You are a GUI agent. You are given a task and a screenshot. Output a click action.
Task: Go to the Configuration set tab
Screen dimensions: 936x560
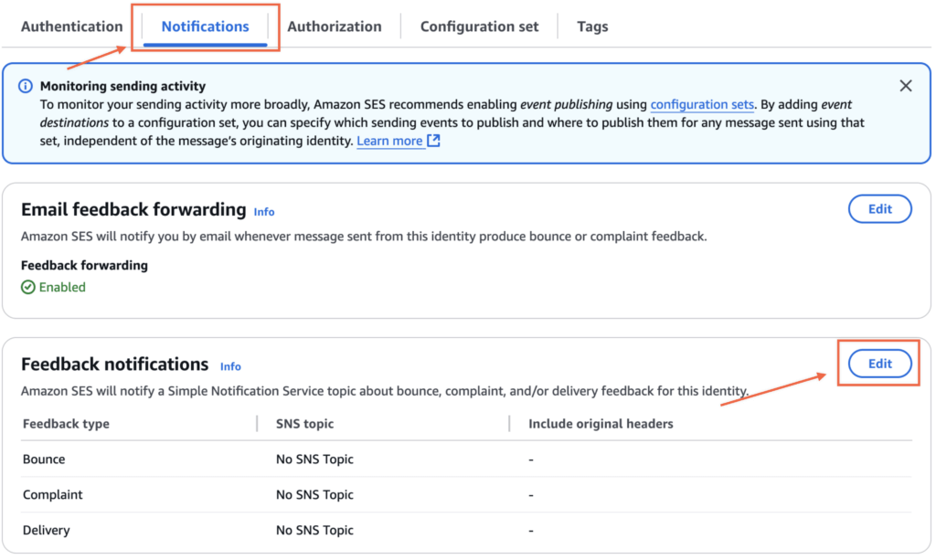[x=479, y=26]
